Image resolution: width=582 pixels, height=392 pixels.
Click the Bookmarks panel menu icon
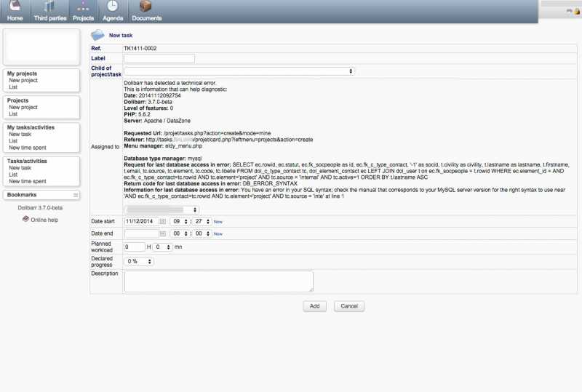(76, 196)
